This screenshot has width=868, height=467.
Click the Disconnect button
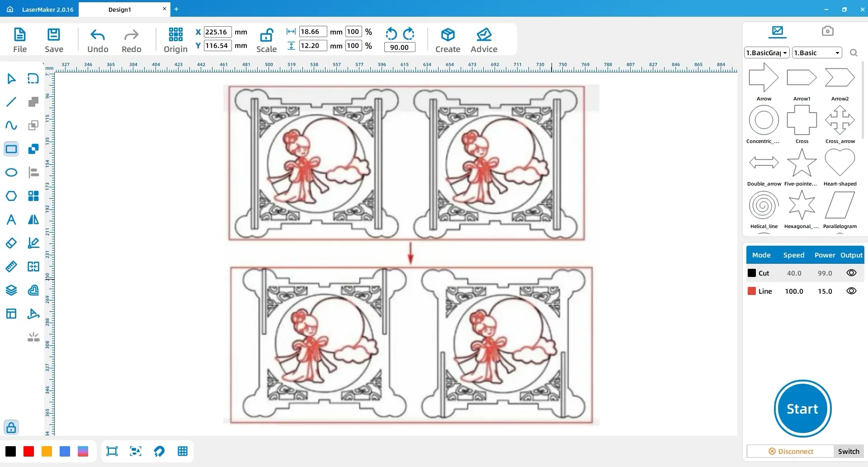point(791,451)
